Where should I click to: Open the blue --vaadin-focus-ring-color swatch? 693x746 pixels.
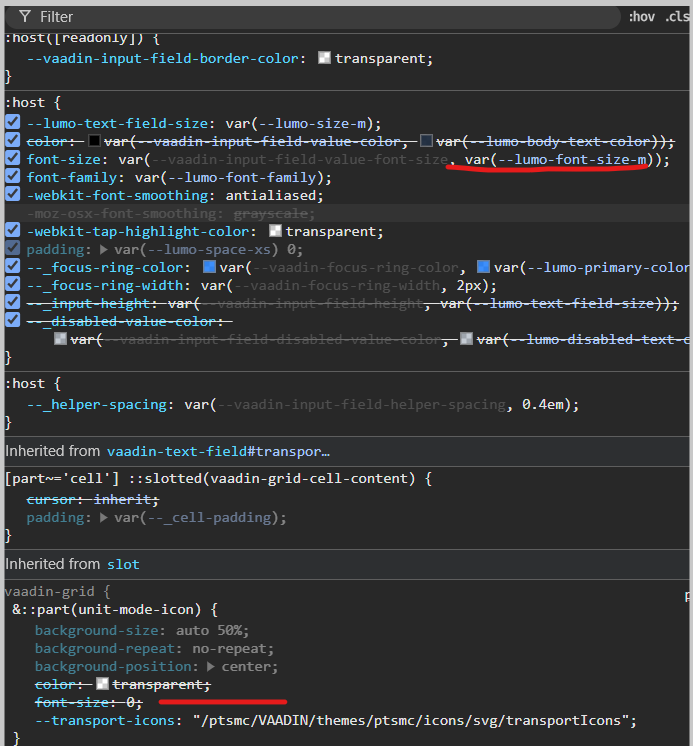click(x=210, y=268)
